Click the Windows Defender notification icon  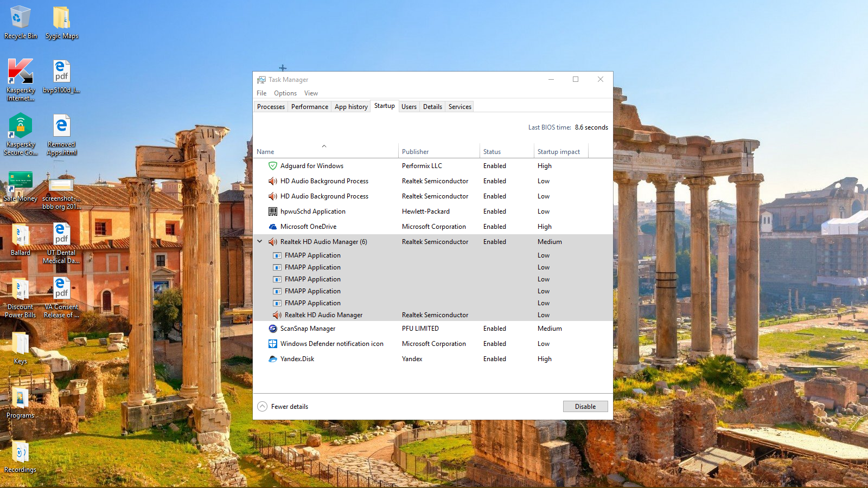273,344
